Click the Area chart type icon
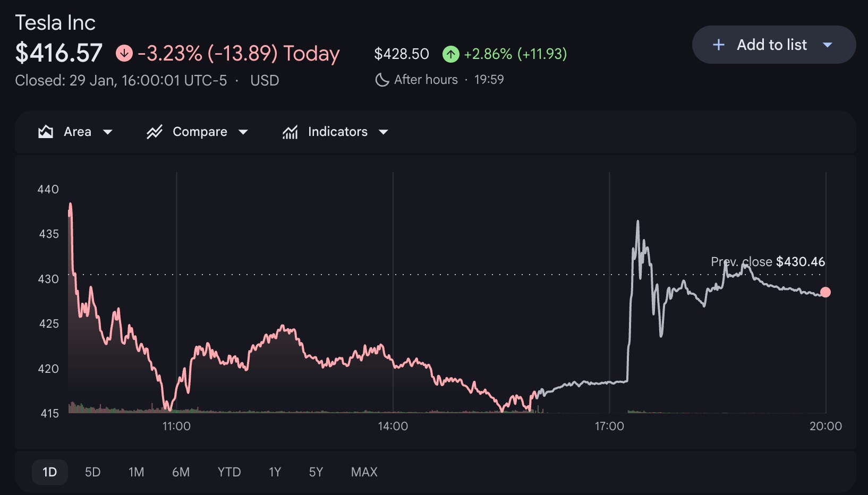 [x=46, y=132]
